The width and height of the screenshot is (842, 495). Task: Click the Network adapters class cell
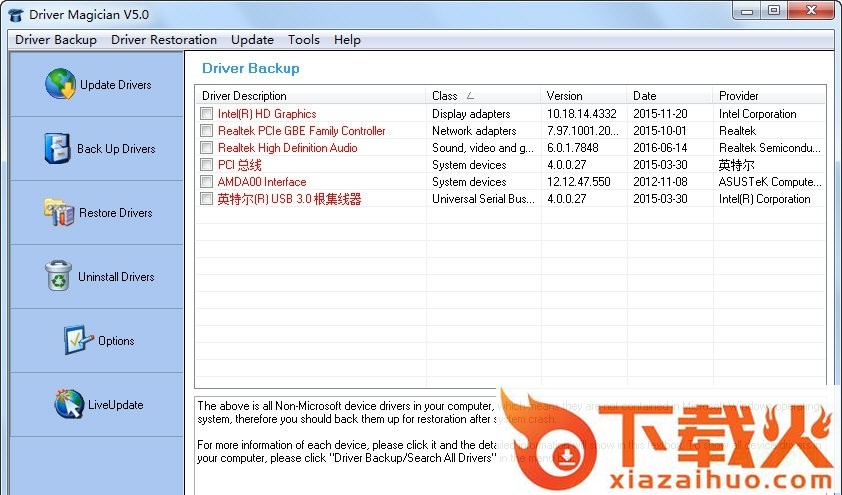tap(474, 130)
